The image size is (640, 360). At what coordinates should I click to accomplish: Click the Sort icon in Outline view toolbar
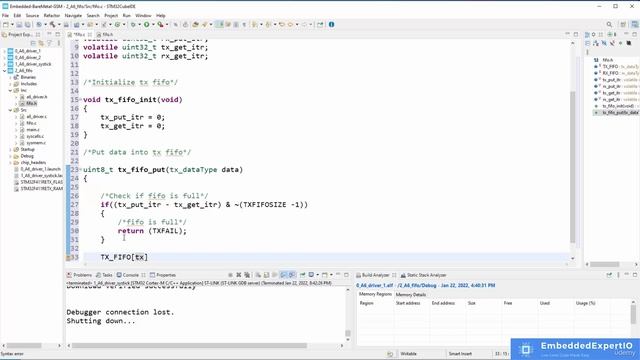596,43
